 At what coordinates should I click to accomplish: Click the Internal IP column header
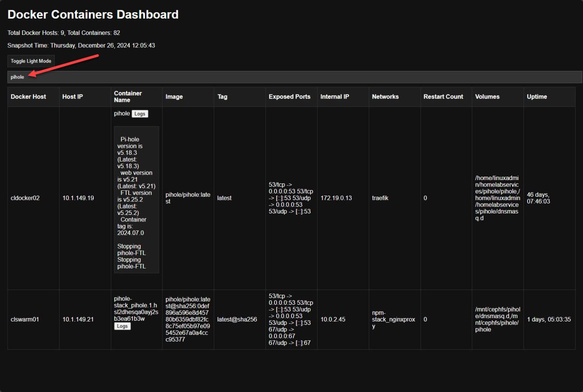334,97
